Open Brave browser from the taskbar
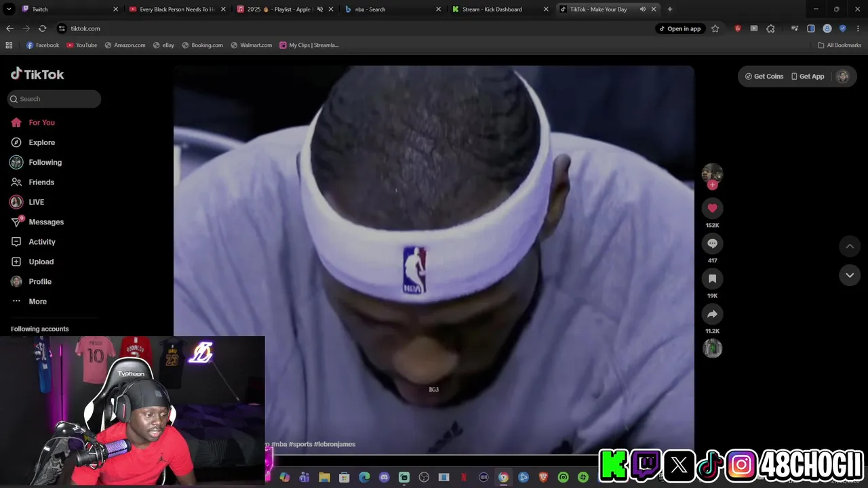This screenshot has height=488, width=868. [x=543, y=477]
